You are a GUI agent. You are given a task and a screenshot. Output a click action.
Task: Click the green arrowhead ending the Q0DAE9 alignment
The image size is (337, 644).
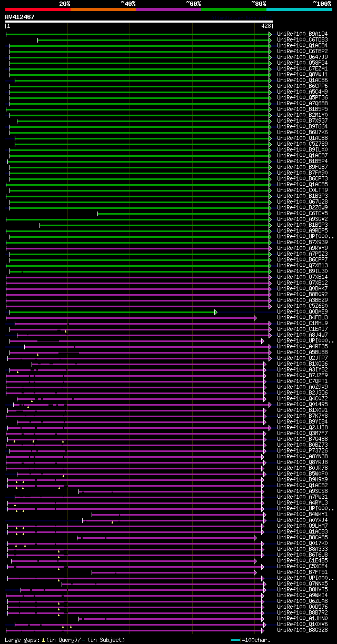click(x=216, y=312)
